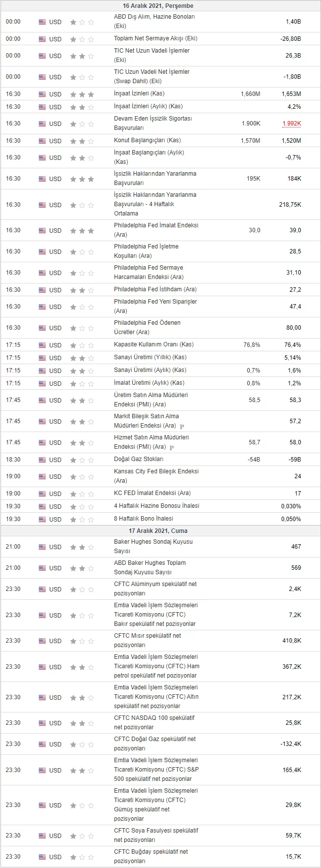Click the 16 Aralık 2021, Perşembe header
Viewport: 321px width, 868px height.
coord(160,6)
